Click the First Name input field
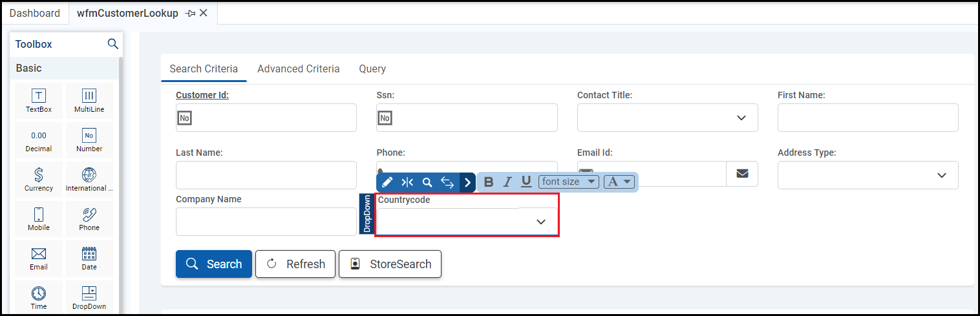The height and width of the screenshot is (316, 980). (868, 118)
